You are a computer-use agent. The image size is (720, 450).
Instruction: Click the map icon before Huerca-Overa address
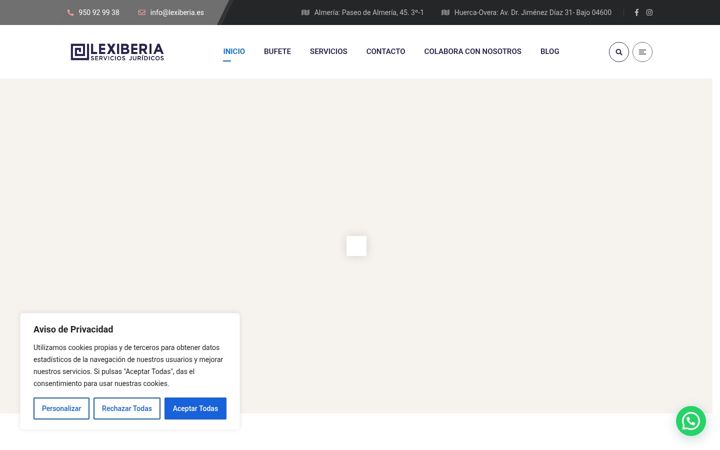[x=445, y=13]
